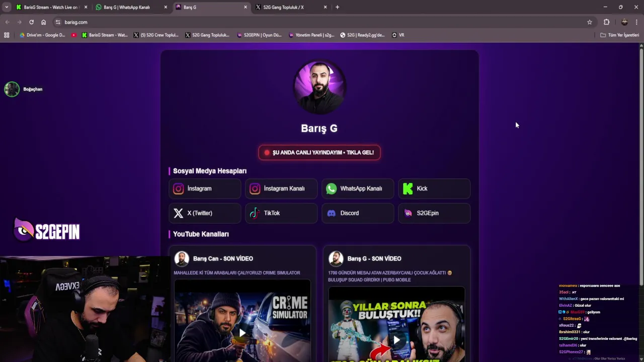Open the tab search dropdown
Image resolution: width=644 pixels, height=362 pixels.
(x=7, y=7)
